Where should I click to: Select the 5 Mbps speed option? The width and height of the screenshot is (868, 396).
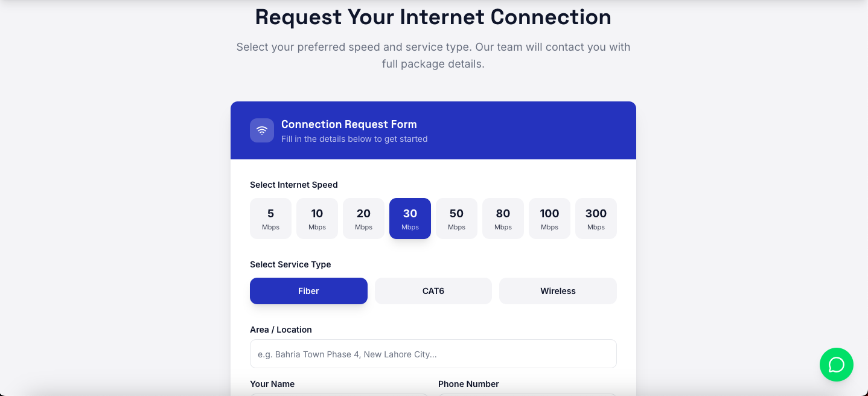pyautogui.click(x=270, y=219)
